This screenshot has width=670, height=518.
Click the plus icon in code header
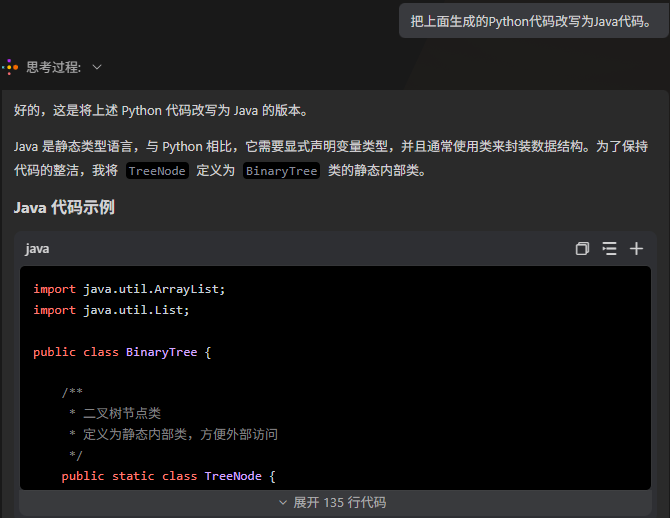click(x=636, y=249)
